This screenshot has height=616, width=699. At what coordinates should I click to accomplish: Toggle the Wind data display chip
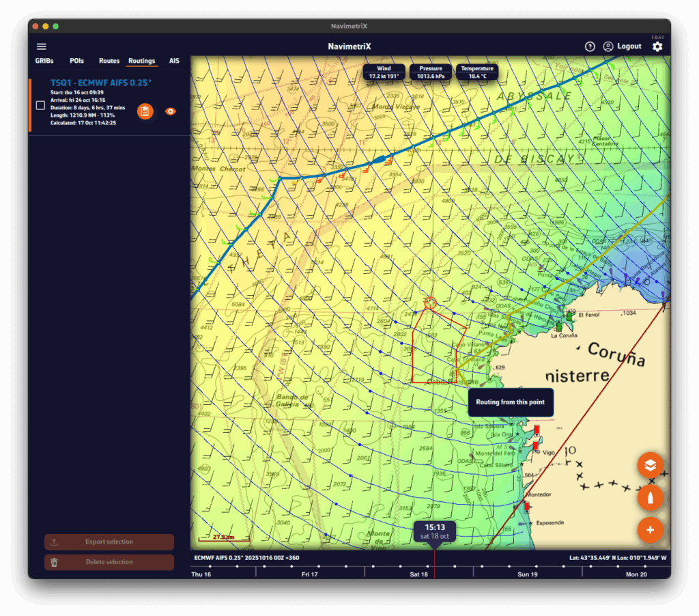click(x=384, y=72)
